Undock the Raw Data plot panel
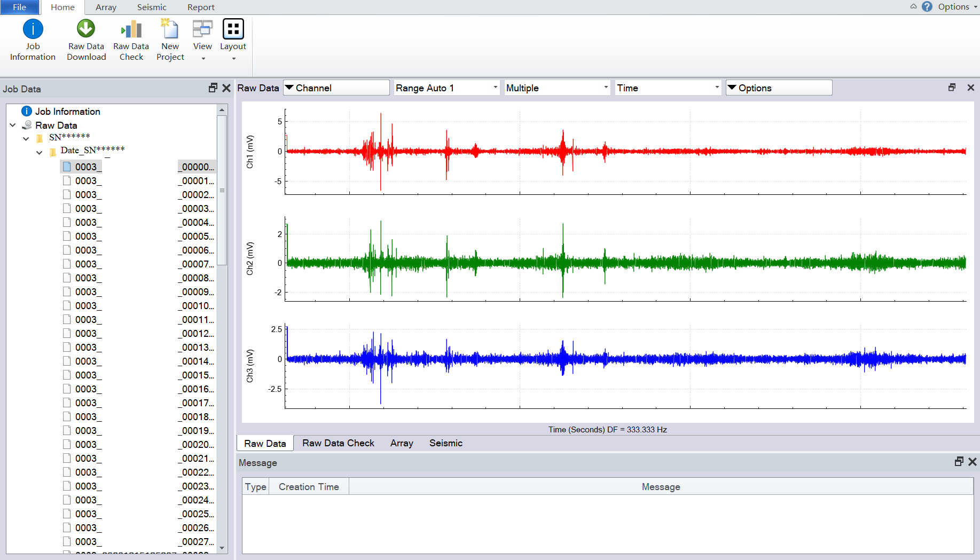980x560 pixels. (952, 88)
